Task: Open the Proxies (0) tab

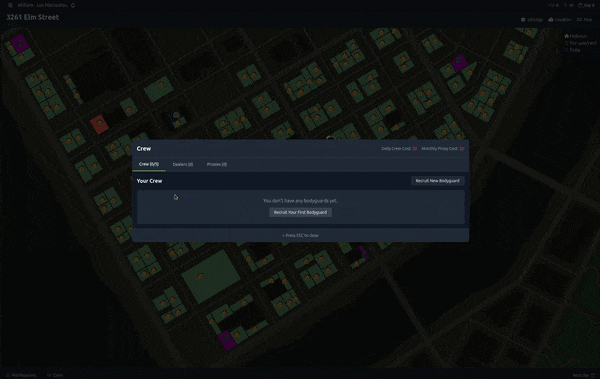Action: [x=217, y=164]
